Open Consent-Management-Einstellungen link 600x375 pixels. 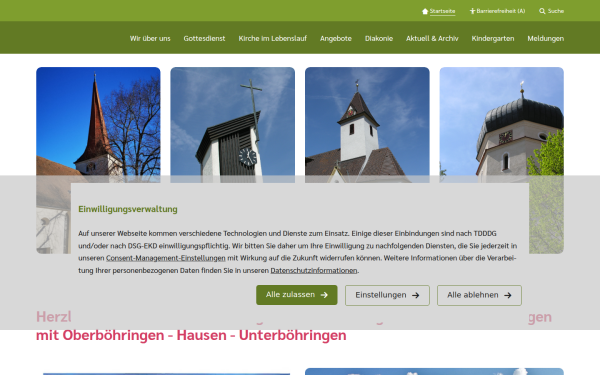(x=166, y=258)
